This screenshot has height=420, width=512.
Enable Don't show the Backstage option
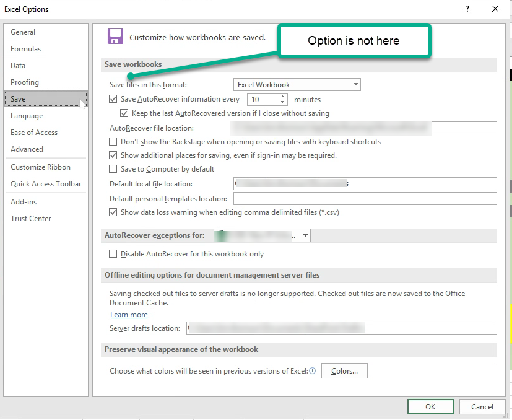click(113, 141)
